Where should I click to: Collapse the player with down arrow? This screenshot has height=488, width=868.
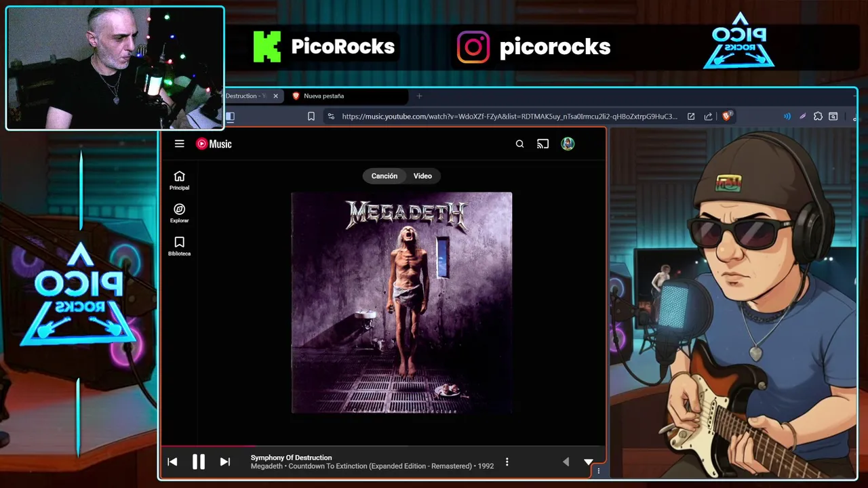[588, 462]
